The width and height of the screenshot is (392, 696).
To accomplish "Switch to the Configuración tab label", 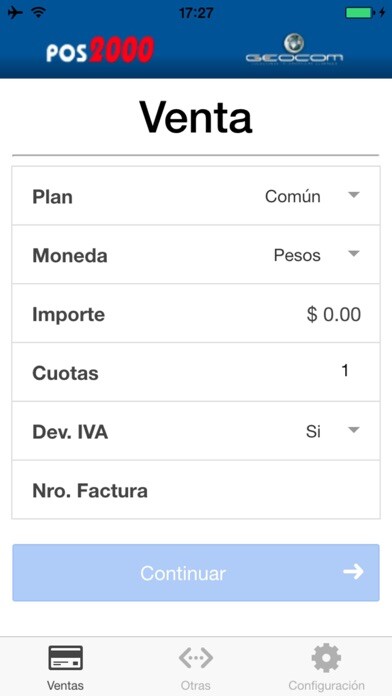I will [x=326, y=685].
